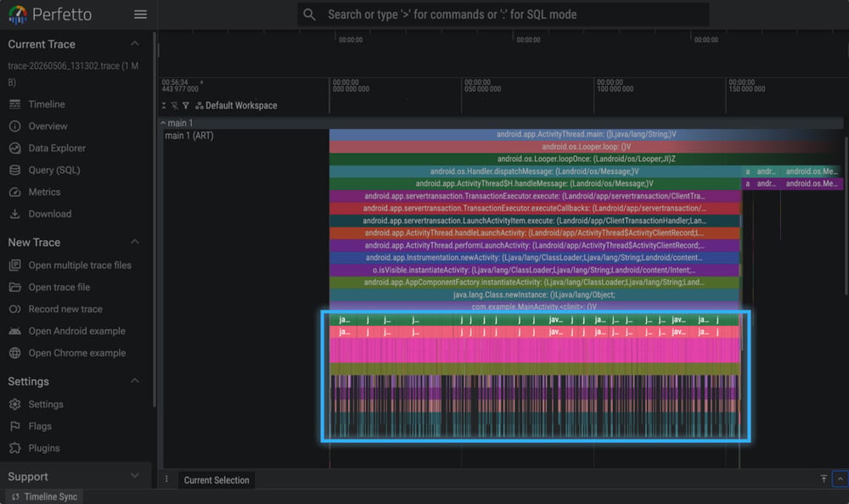The width and height of the screenshot is (849, 504).
Task: Click the Perfetto logo icon
Action: point(18,14)
